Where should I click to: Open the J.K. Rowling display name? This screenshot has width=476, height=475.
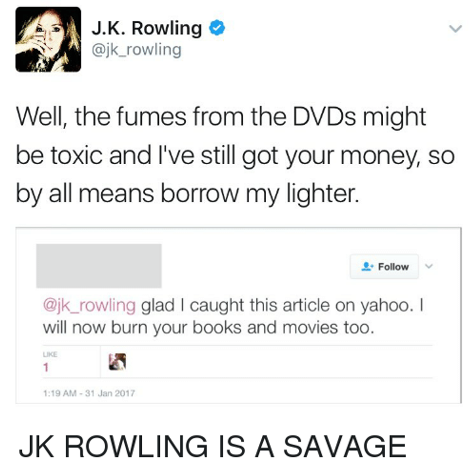pos(147,28)
